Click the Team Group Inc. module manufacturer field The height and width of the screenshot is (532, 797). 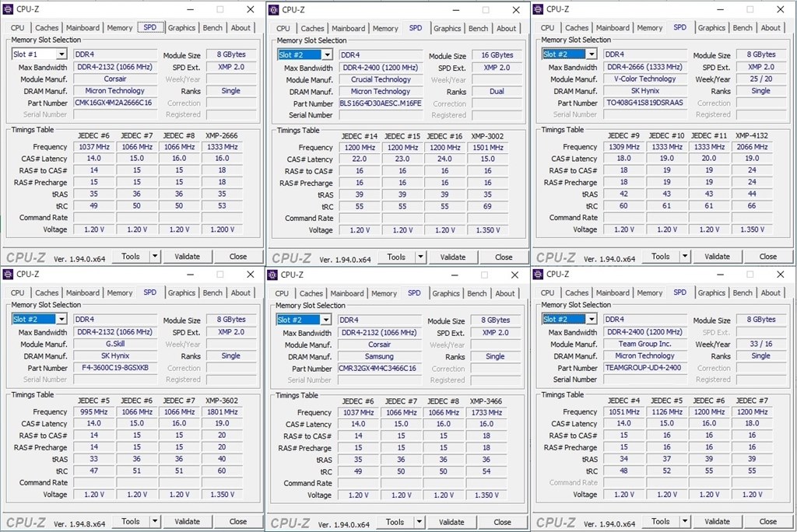(645, 344)
